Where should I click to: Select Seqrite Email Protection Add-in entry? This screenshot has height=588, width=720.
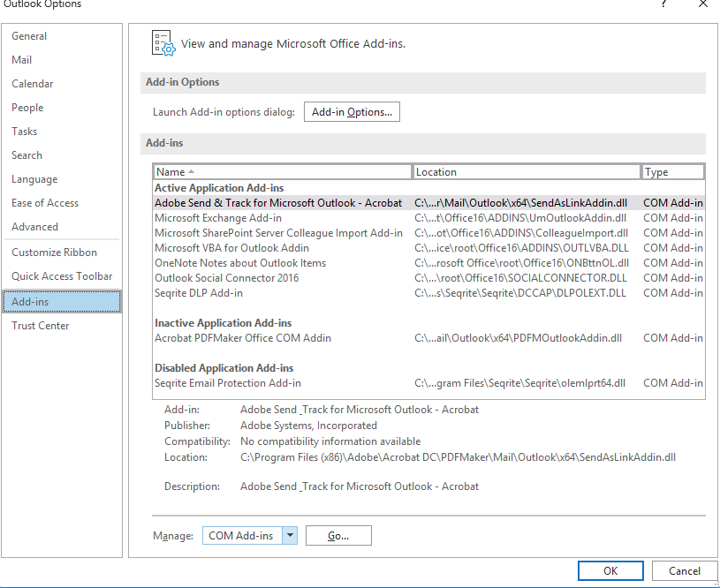[x=228, y=383]
